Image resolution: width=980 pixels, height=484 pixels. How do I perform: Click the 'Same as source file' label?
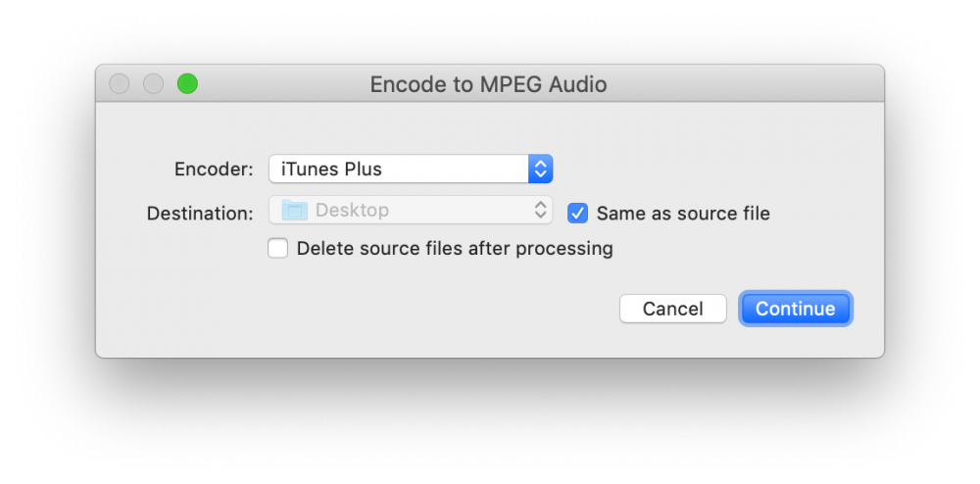[x=683, y=213]
